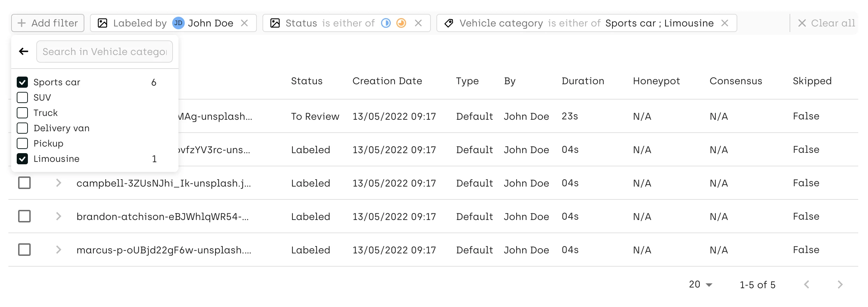Sort by the Type column header

click(x=467, y=81)
